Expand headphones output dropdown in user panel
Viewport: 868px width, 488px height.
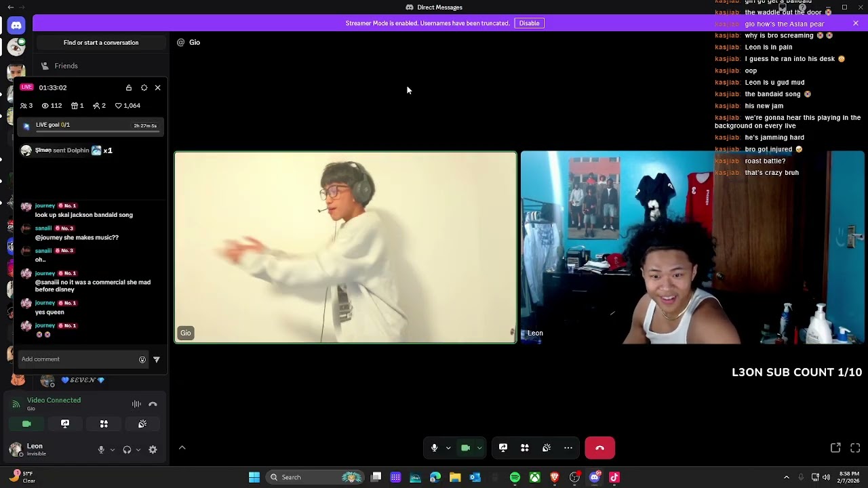138,450
